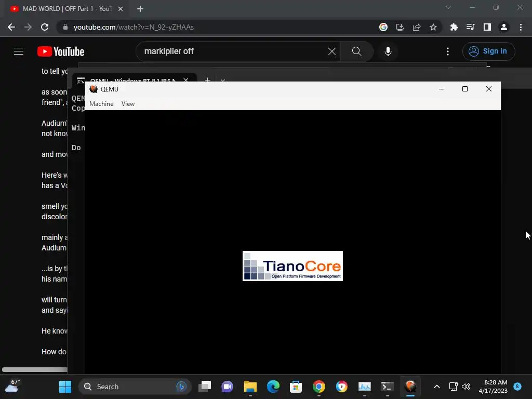Open Microsoft Store from taskbar
Screen dimensions: 532x399
point(296,387)
